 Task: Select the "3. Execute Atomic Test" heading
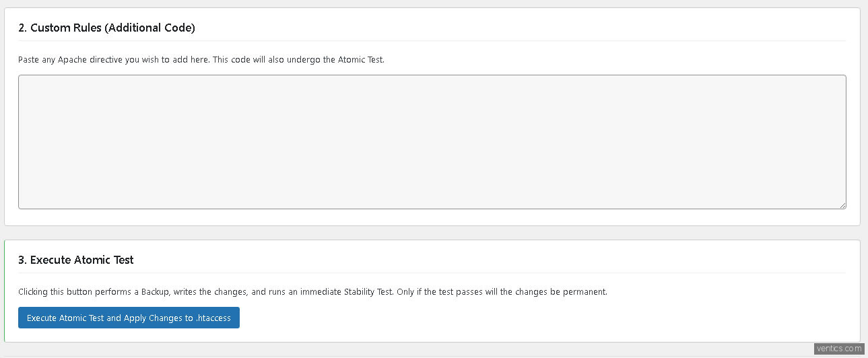coord(76,260)
